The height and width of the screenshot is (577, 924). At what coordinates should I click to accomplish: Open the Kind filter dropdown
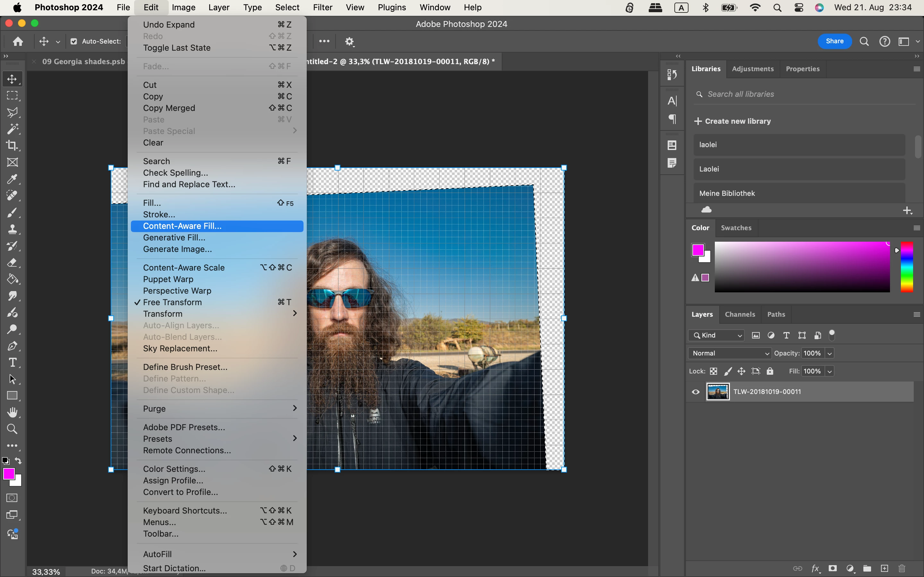(716, 335)
